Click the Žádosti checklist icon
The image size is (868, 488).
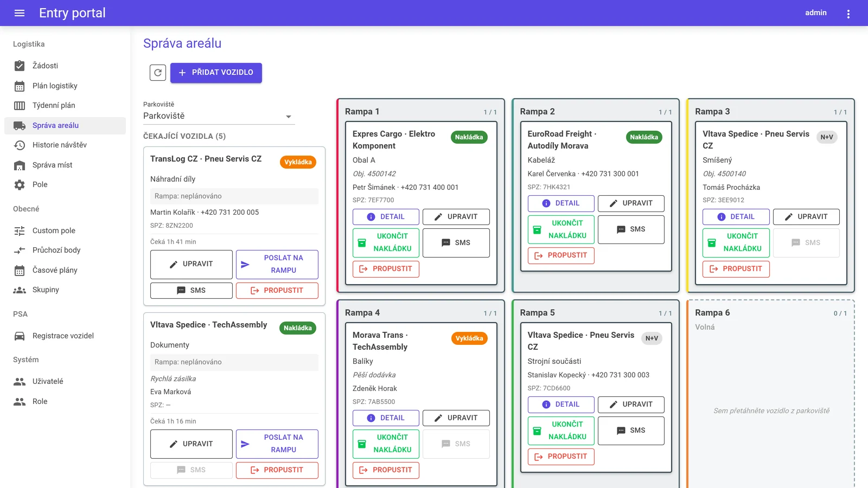coord(20,66)
